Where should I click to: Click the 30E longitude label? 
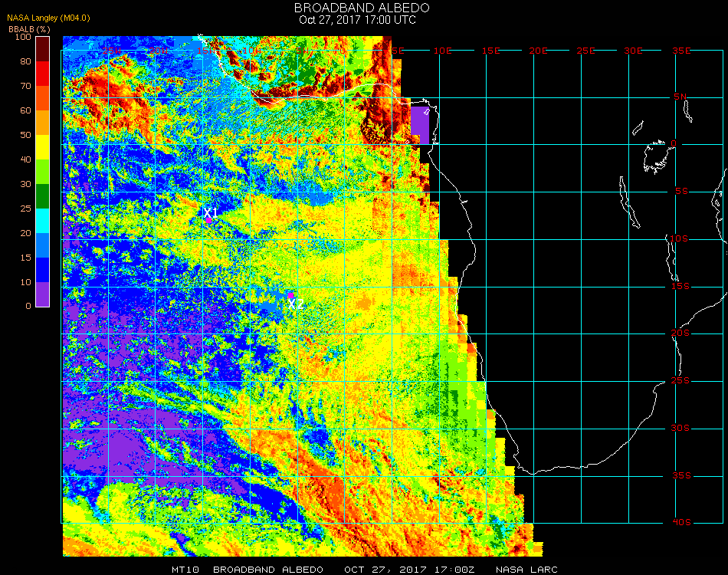(x=633, y=51)
